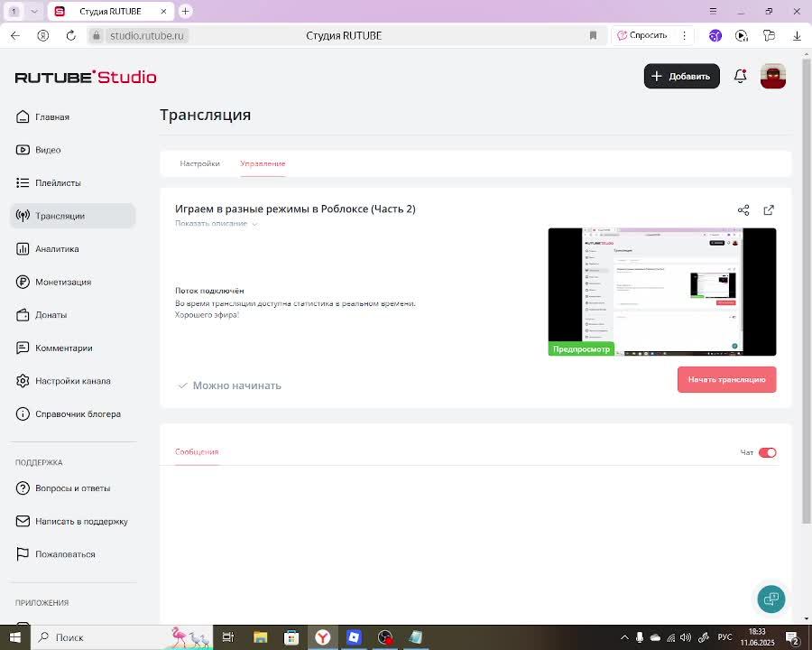Switch to Управление tab
Image resolution: width=812 pixels, height=650 pixels.
[x=263, y=163]
